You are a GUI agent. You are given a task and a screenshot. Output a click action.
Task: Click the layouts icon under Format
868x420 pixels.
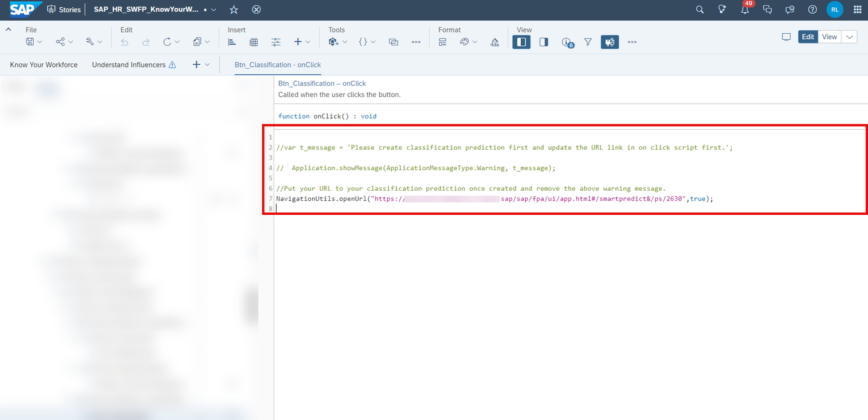coord(442,42)
